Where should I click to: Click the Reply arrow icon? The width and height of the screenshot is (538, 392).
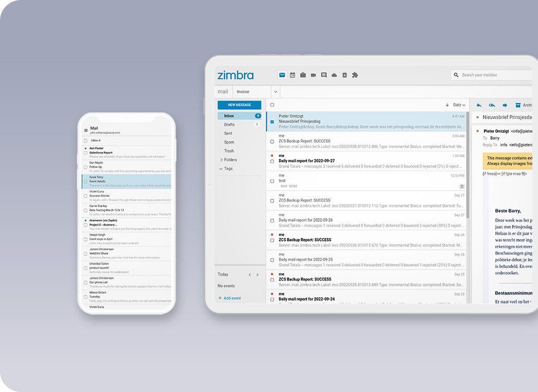pos(479,105)
